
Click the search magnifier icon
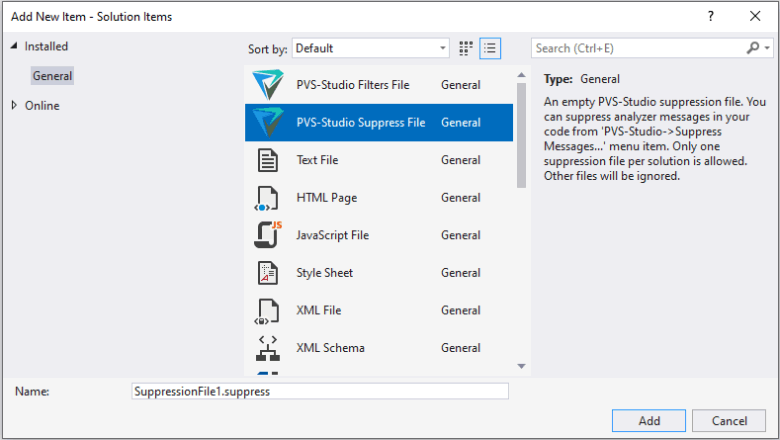point(753,48)
